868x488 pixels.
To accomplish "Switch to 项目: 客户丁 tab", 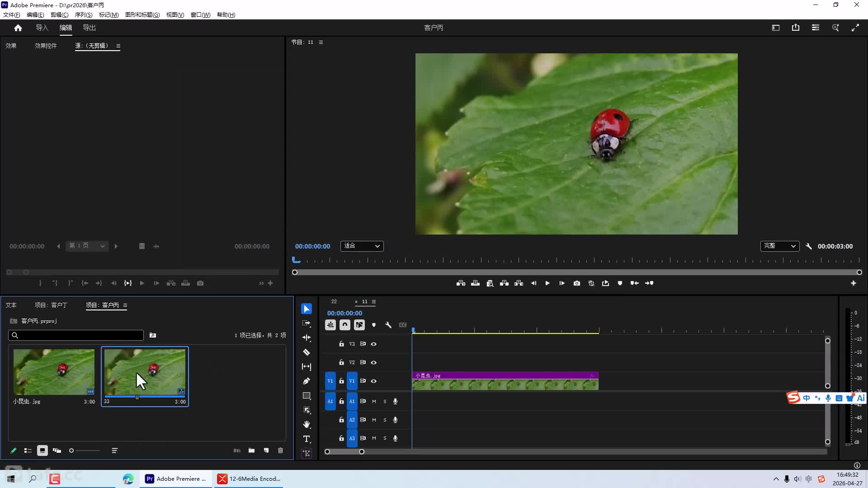I will pos(51,305).
